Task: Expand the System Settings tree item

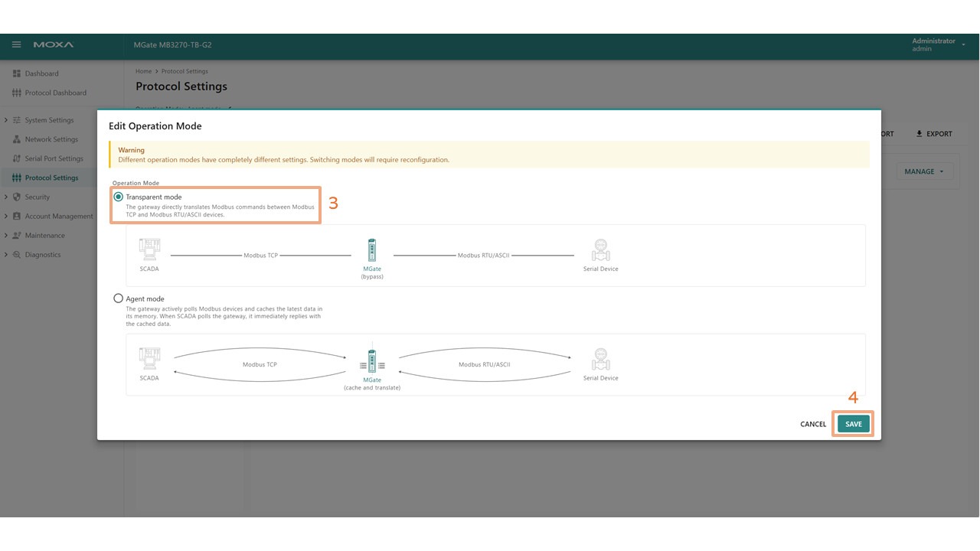Action: pyautogui.click(x=6, y=120)
